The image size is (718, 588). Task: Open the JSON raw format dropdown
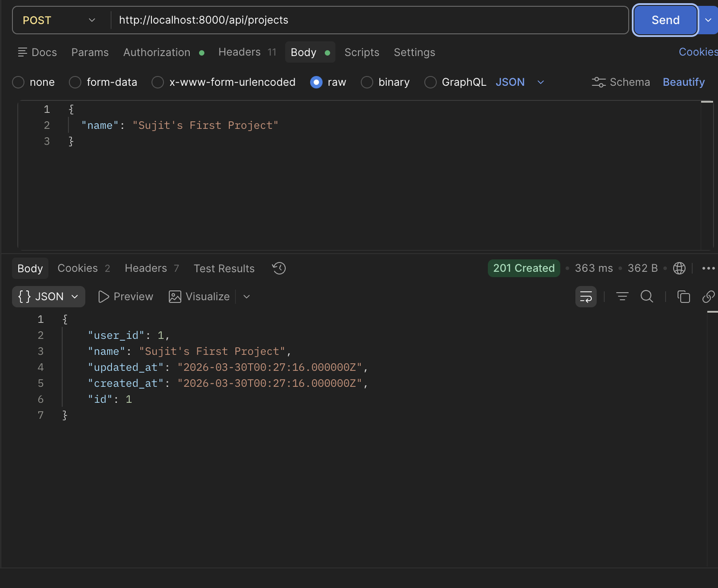pyautogui.click(x=520, y=82)
